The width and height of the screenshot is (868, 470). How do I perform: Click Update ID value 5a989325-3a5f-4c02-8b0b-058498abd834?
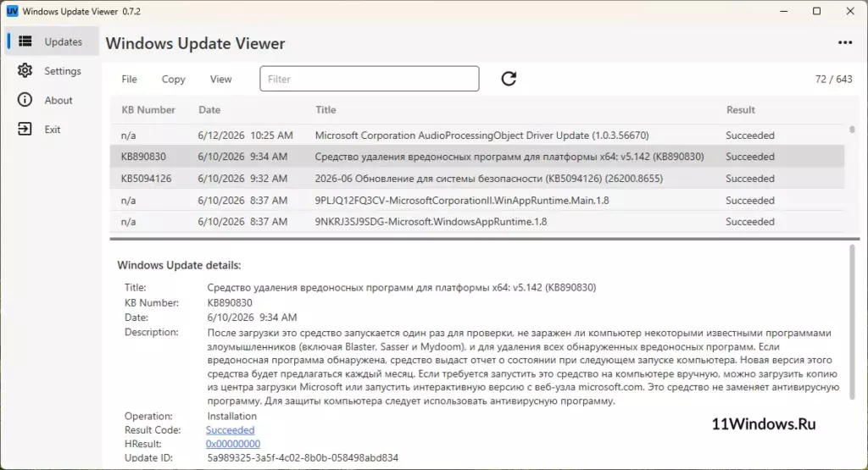[x=303, y=457]
